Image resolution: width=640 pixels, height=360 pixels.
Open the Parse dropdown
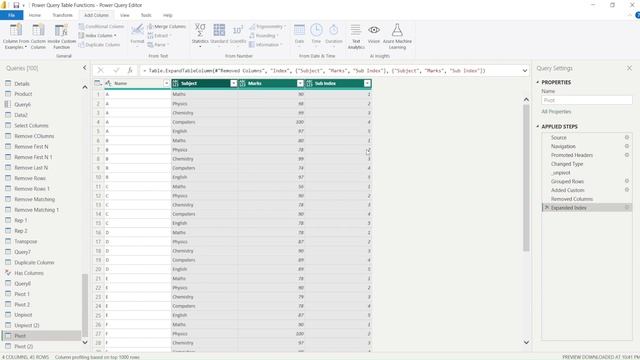coord(158,44)
